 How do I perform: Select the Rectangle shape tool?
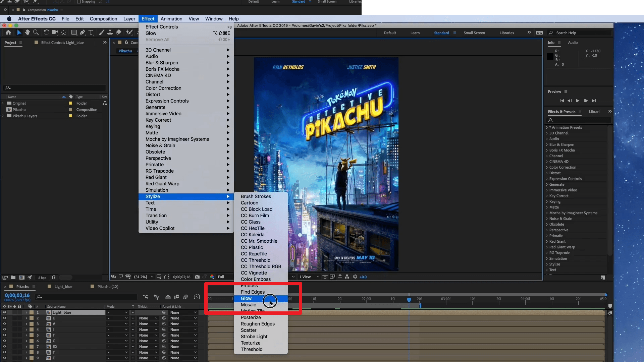click(74, 33)
